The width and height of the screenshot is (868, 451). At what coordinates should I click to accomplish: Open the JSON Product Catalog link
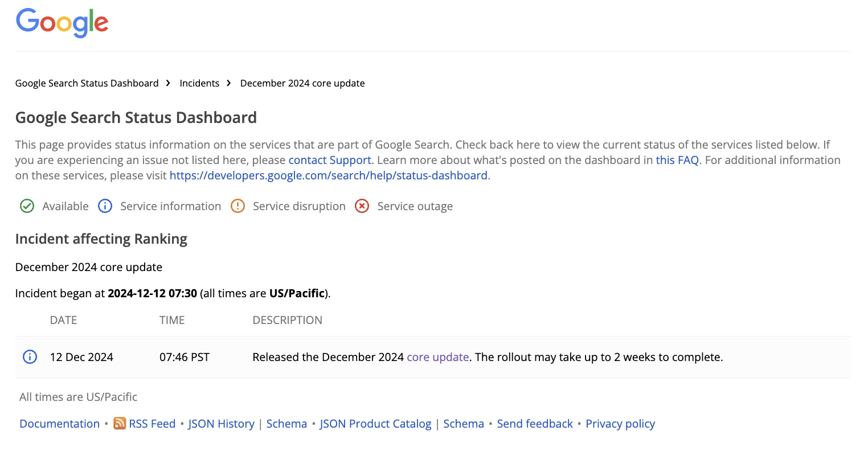[x=375, y=424]
